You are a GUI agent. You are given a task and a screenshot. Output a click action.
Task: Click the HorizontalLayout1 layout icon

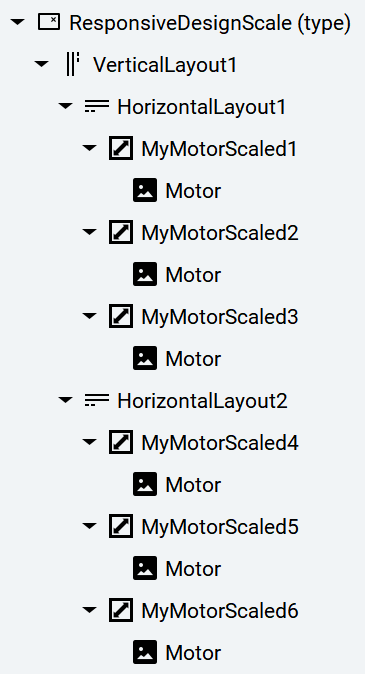(x=97, y=106)
